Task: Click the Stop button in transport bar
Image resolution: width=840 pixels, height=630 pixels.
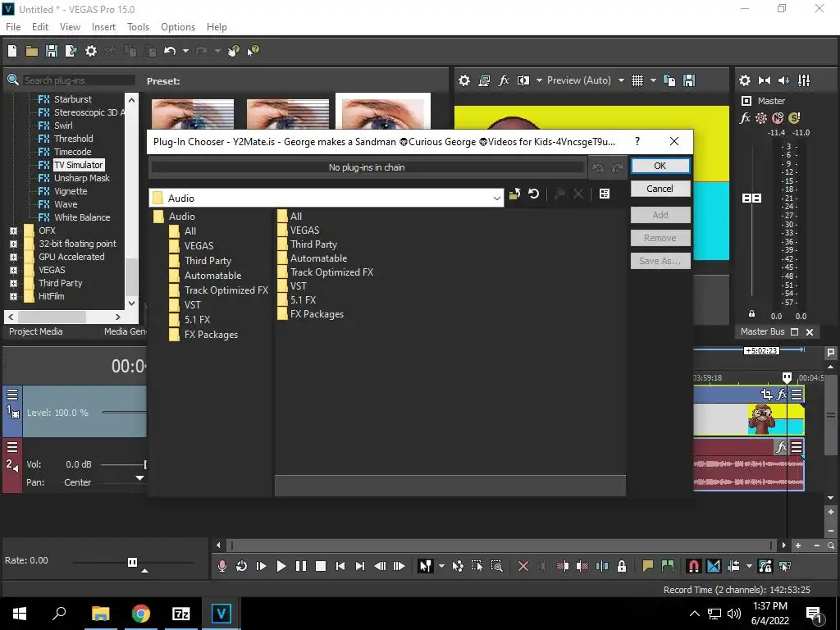Action: [321, 566]
